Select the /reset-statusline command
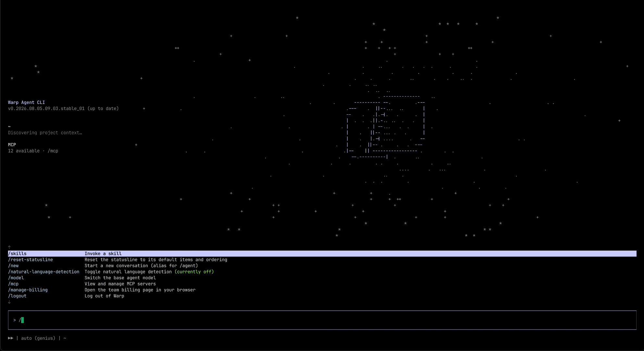Screen dimensions: 644x351 pos(31,260)
